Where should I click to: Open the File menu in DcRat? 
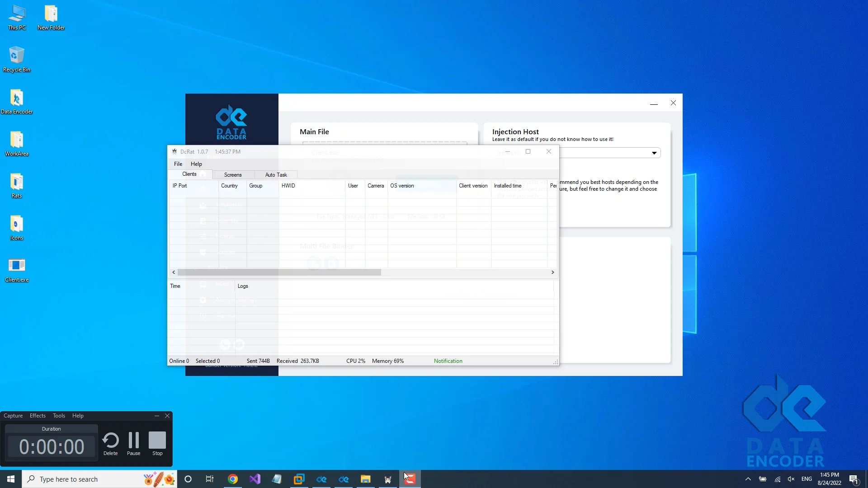pyautogui.click(x=178, y=164)
